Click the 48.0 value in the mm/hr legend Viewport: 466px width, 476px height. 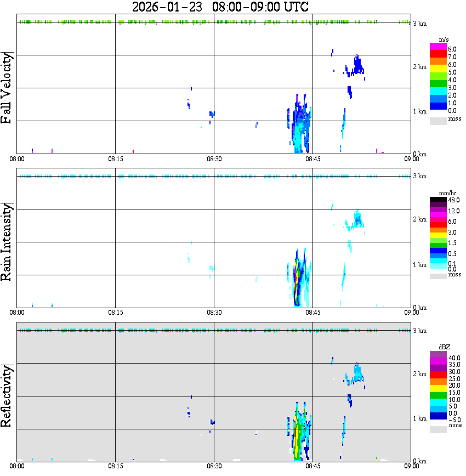(x=454, y=200)
